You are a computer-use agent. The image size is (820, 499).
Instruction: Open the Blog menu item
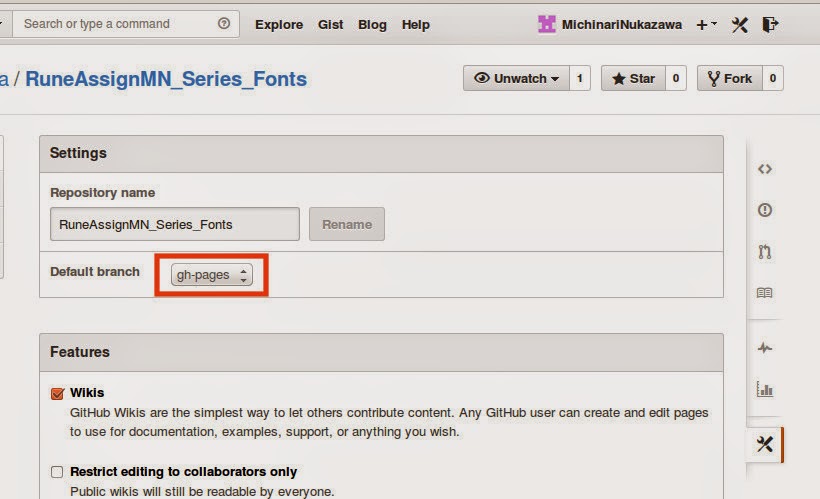click(372, 25)
